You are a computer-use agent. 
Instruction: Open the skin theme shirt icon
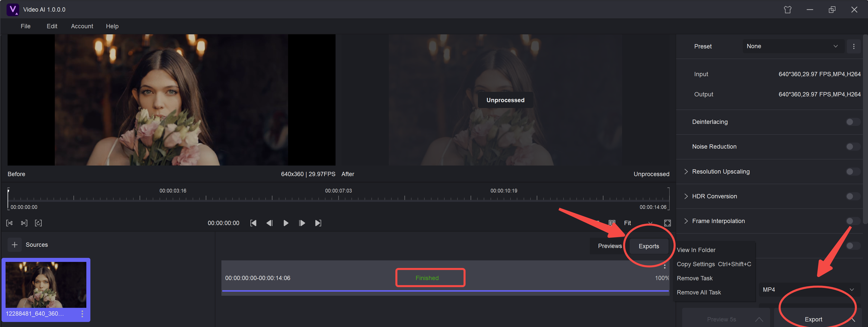(x=787, y=9)
